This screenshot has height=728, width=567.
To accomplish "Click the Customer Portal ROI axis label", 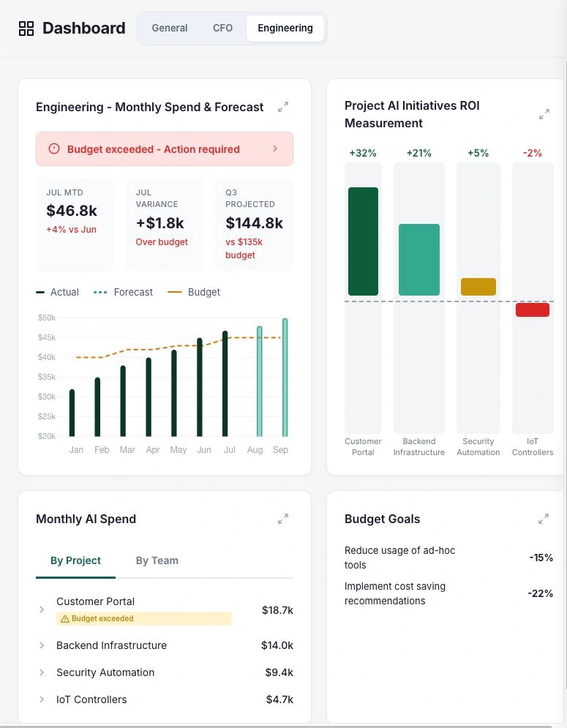I will [x=363, y=446].
